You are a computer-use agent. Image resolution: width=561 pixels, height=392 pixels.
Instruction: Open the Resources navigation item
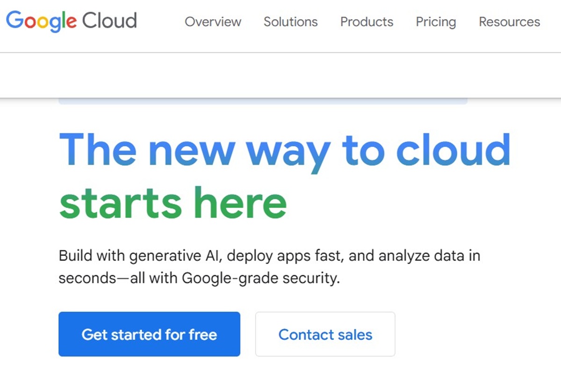click(x=509, y=22)
